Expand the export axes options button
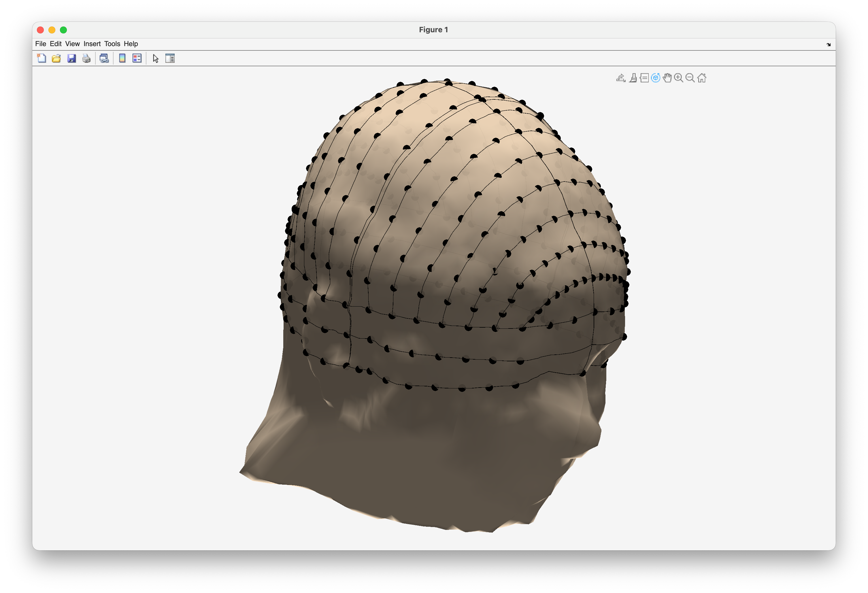This screenshot has height=593, width=868. pyautogui.click(x=621, y=78)
